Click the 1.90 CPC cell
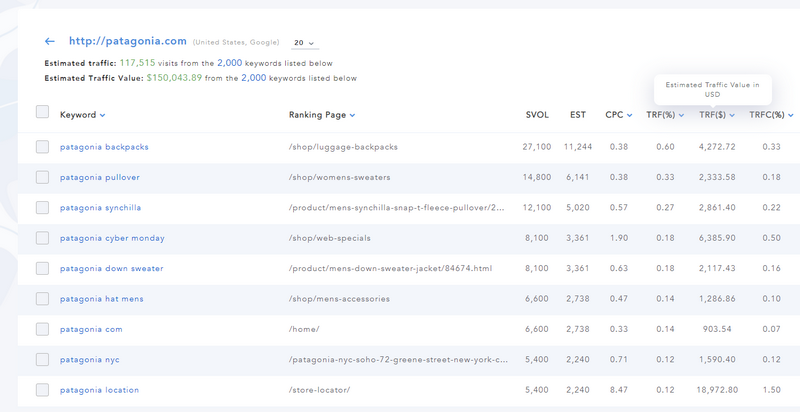Viewport: 800px width, 412px height. coord(618,238)
